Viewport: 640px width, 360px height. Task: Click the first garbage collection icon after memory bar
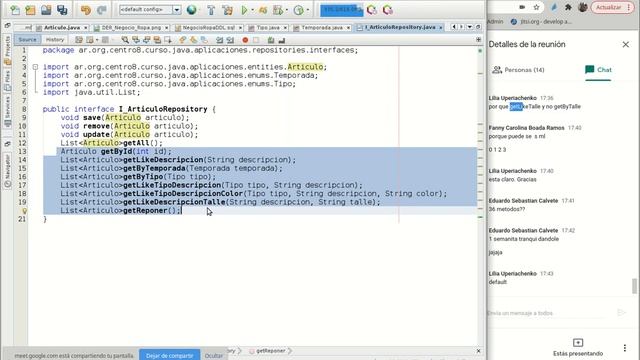pos(372,10)
